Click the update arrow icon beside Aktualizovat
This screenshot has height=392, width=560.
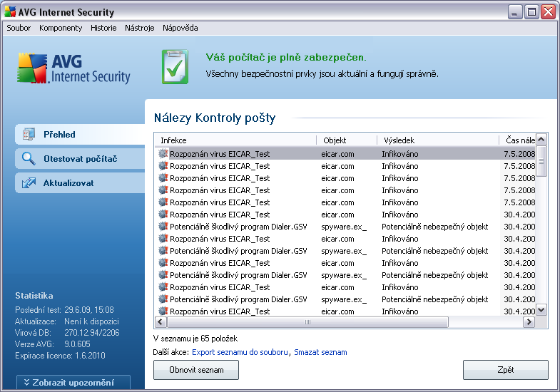point(29,182)
